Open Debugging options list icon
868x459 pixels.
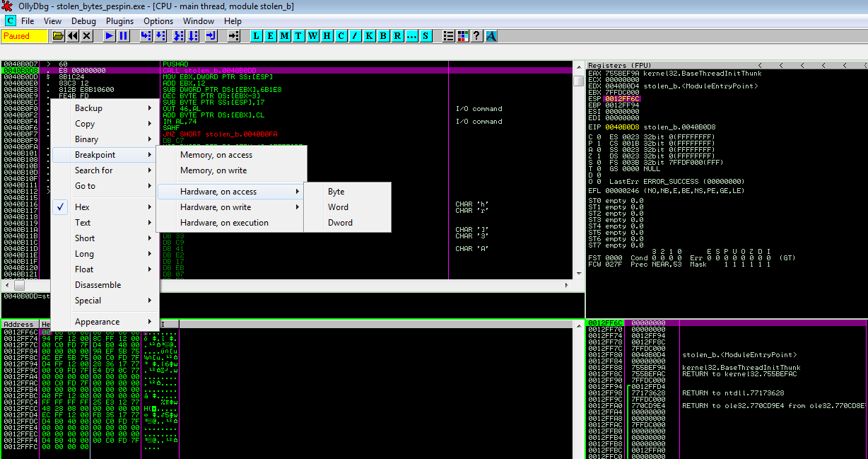[447, 35]
